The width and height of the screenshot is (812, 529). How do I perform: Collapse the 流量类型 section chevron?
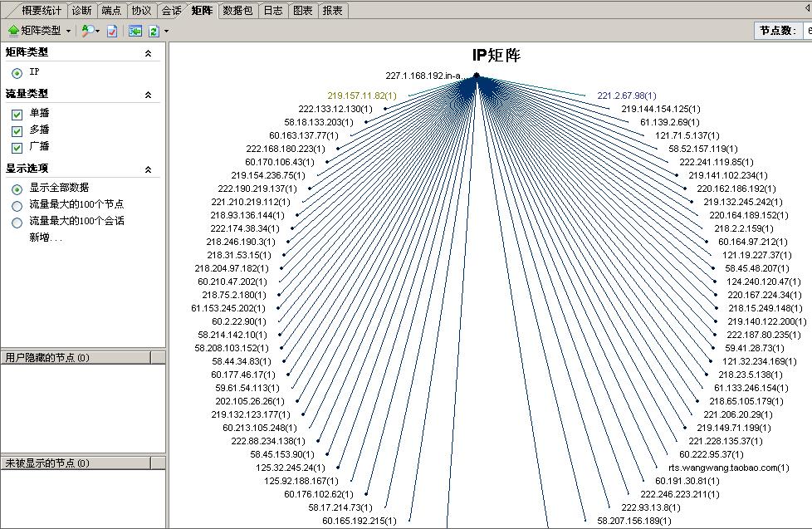click(x=148, y=95)
